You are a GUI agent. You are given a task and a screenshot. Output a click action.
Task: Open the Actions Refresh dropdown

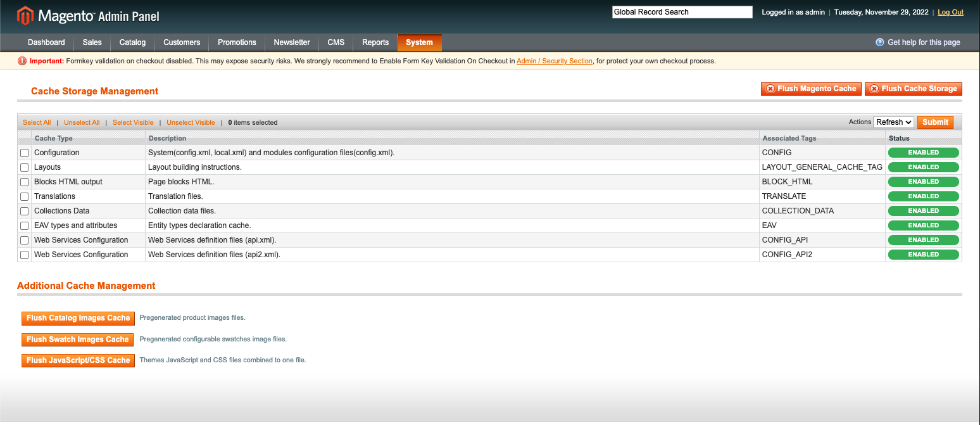click(893, 122)
